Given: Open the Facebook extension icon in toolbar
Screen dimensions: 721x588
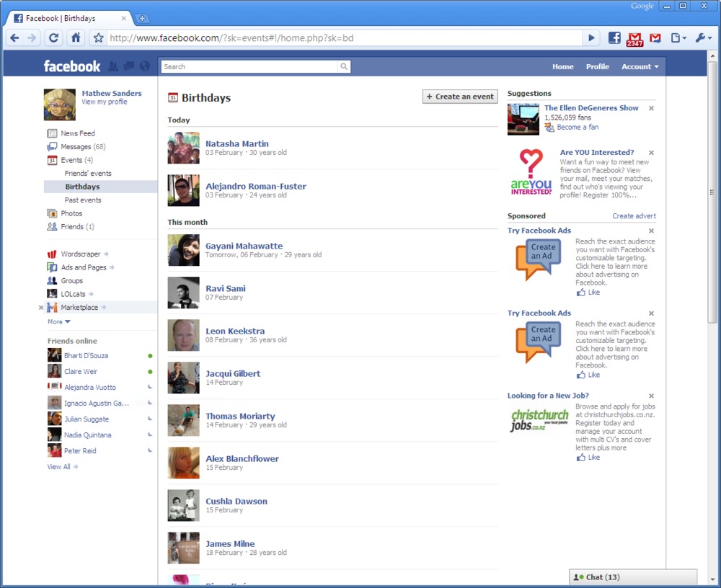Looking at the screenshot, I should (x=614, y=37).
